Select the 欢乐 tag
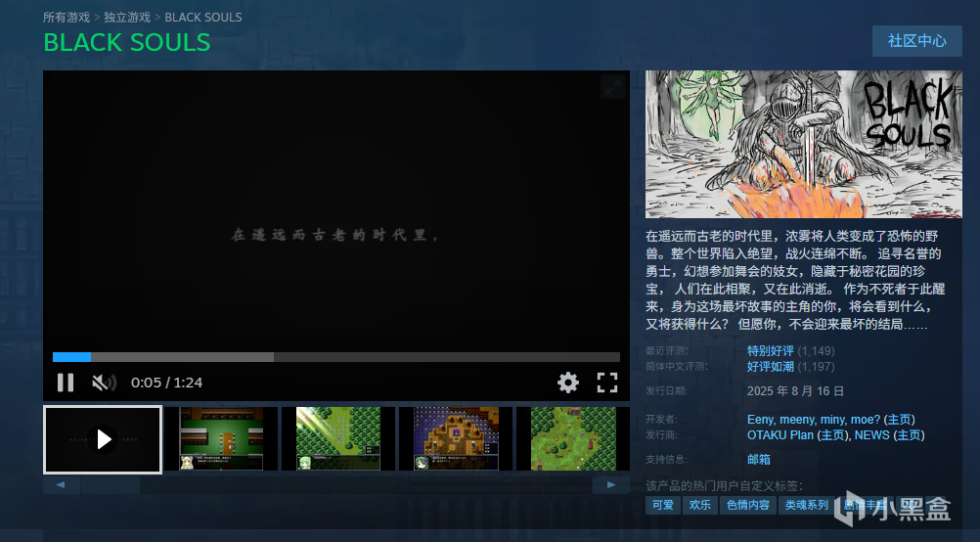 point(700,505)
